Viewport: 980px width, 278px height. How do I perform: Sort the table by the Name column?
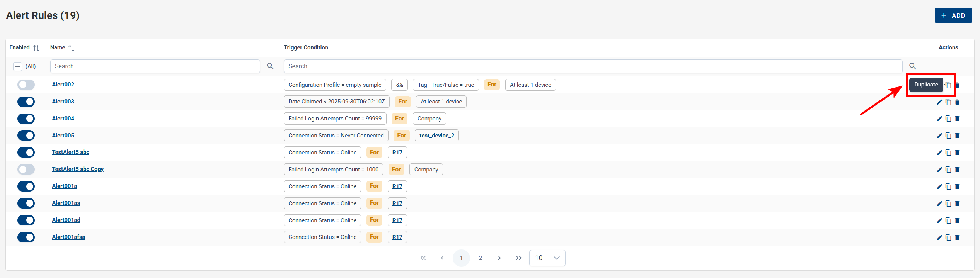71,48
